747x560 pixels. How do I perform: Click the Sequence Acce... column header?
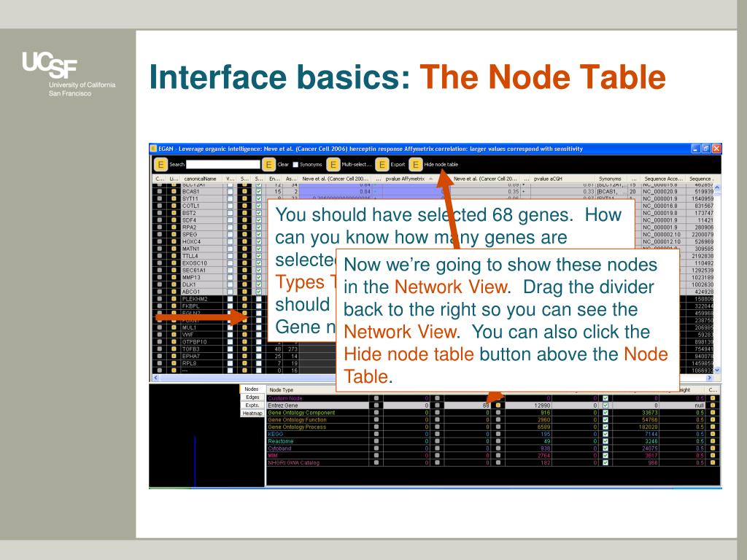(663, 179)
